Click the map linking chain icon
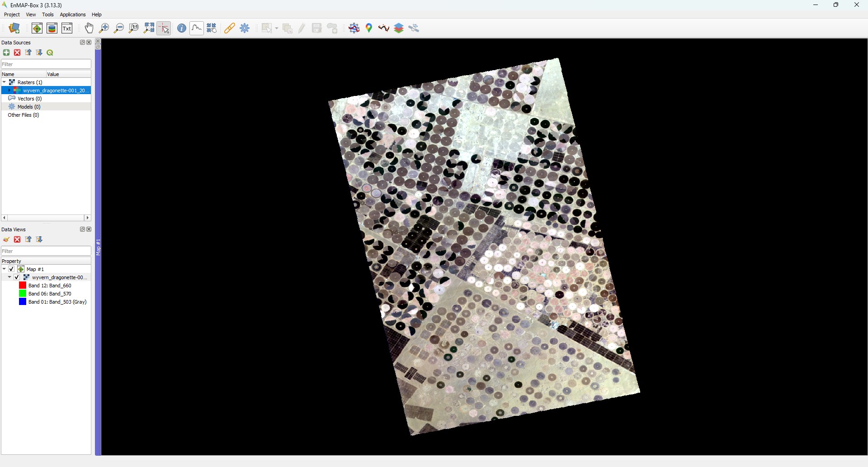868x467 pixels. tap(229, 28)
